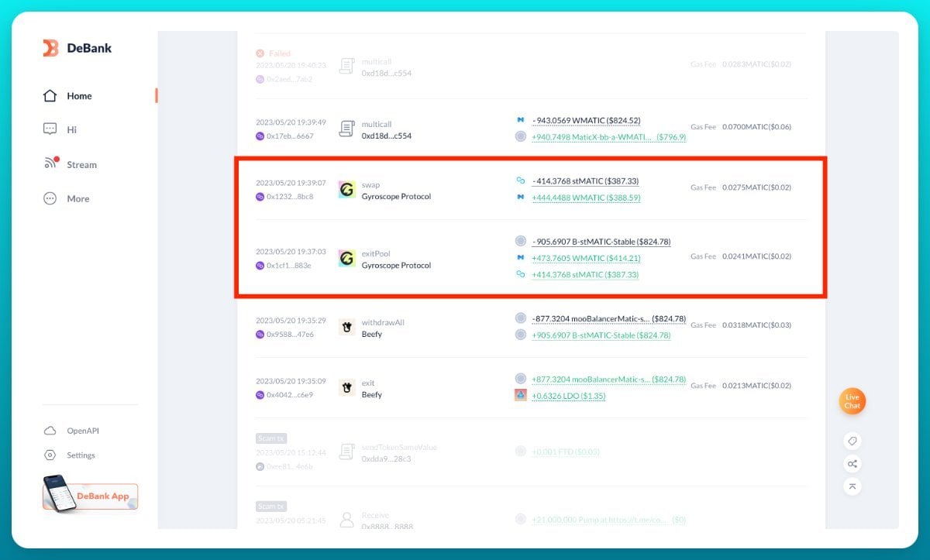Open -905.6907 B-stMATIC-Stable in exitPool row

(601, 242)
